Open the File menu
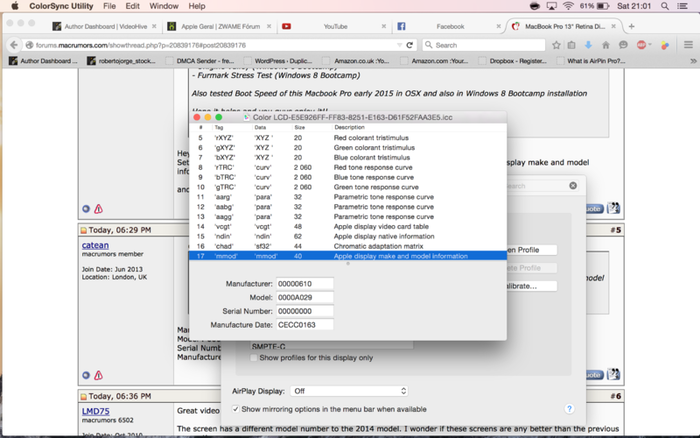 (x=109, y=6)
